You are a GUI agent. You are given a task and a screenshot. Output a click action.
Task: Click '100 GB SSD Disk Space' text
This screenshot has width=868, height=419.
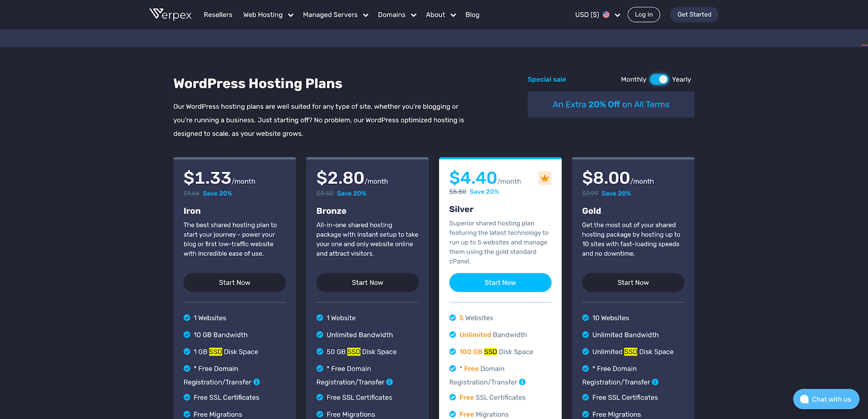496,352
